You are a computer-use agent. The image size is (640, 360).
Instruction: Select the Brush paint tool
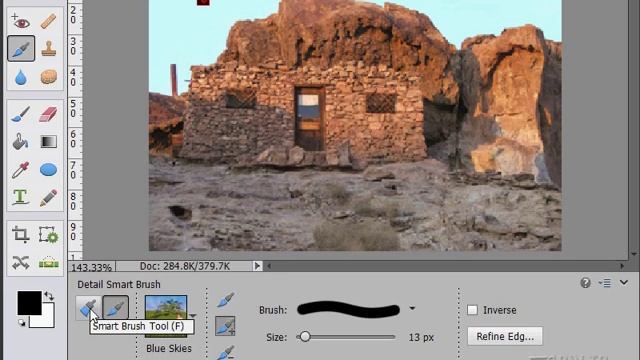click(20, 114)
